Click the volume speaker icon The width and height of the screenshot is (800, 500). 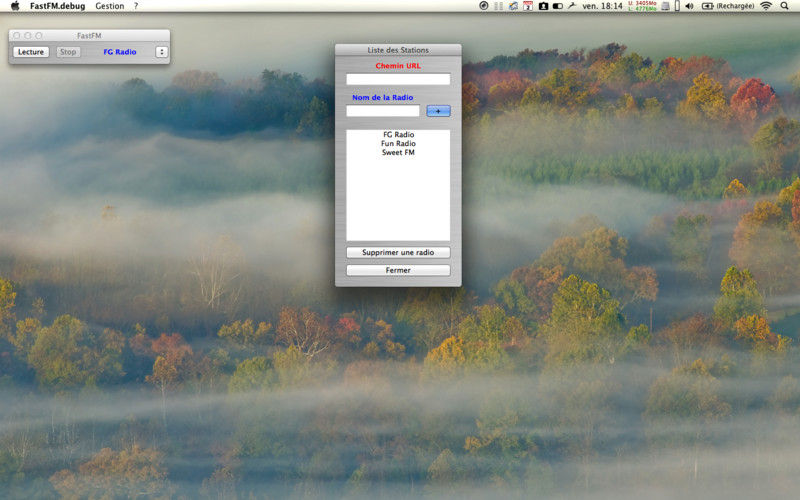690,6
